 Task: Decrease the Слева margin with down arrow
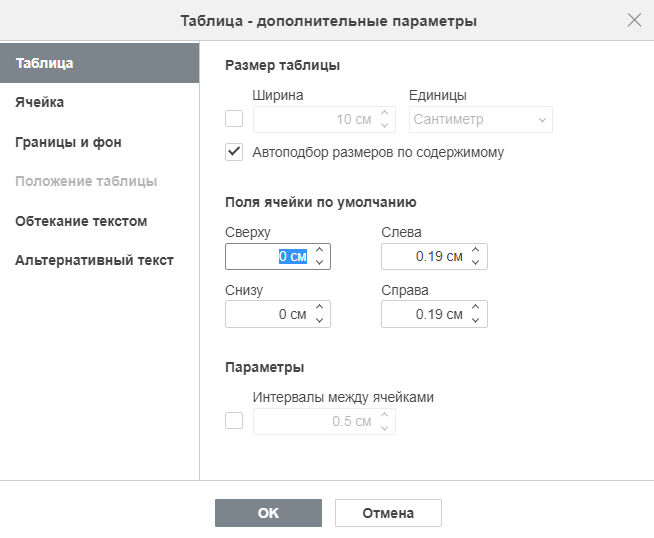[475, 262]
